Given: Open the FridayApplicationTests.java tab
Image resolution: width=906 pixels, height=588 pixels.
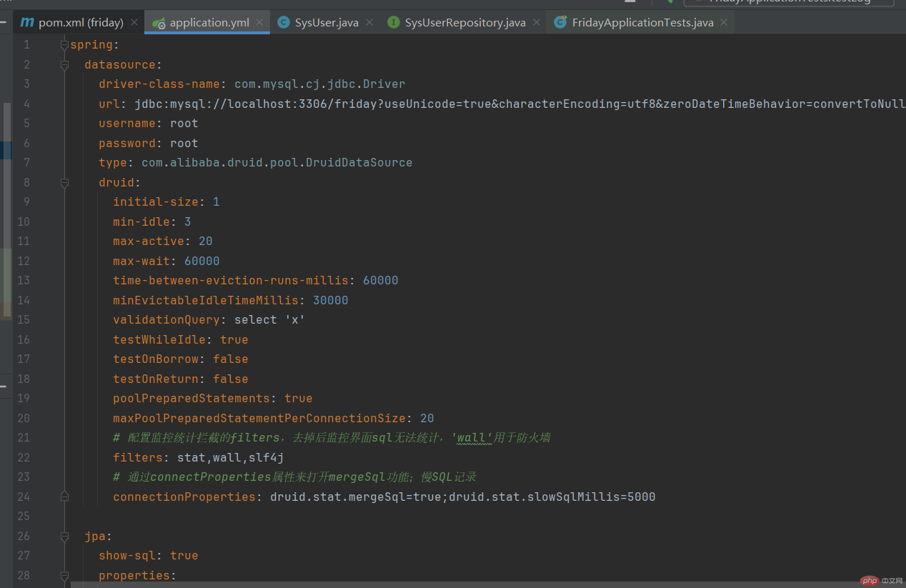Looking at the screenshot, I should click(x=641, y=23).
